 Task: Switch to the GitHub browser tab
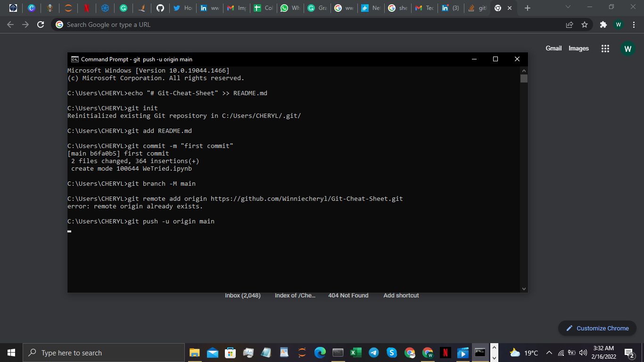click(160, 8)
